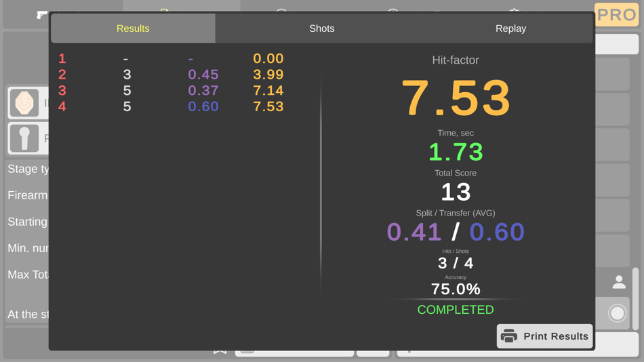Screen dimensions: 644x362
Task: Click the right-side vertical scrollbar
Action: click(635, 298)
